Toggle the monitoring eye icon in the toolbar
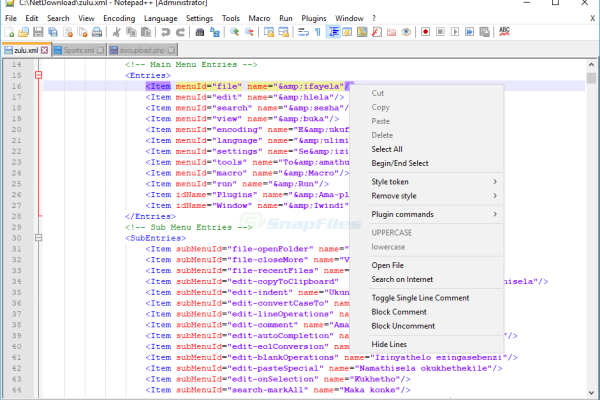 (x=407, y=32)
